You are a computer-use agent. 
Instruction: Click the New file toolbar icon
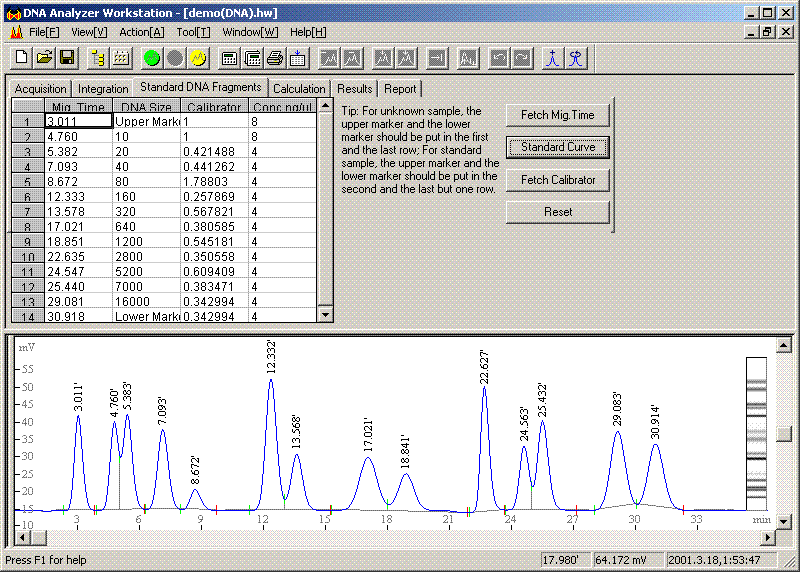pyautogui.click(x=21, y=58)
